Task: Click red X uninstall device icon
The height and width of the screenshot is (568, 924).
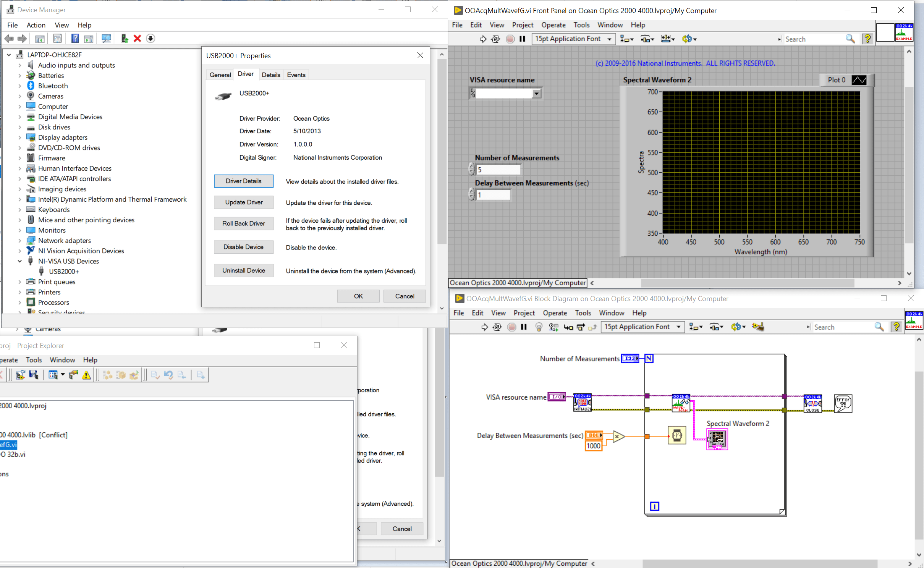Action: [137, 39]
